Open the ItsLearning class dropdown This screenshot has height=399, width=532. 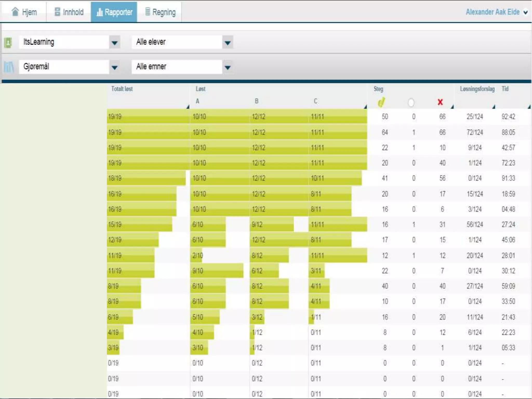115,43
